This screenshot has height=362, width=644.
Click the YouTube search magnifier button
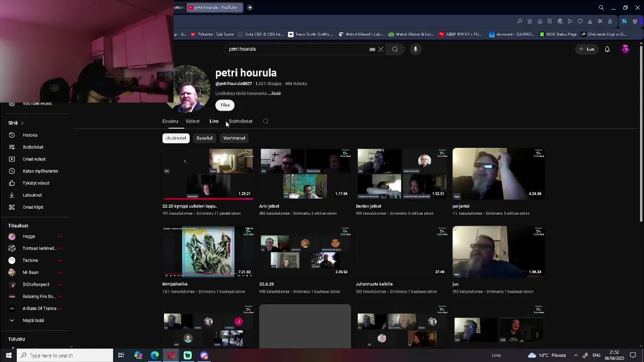pyautogui.click(x=395, y=49)
